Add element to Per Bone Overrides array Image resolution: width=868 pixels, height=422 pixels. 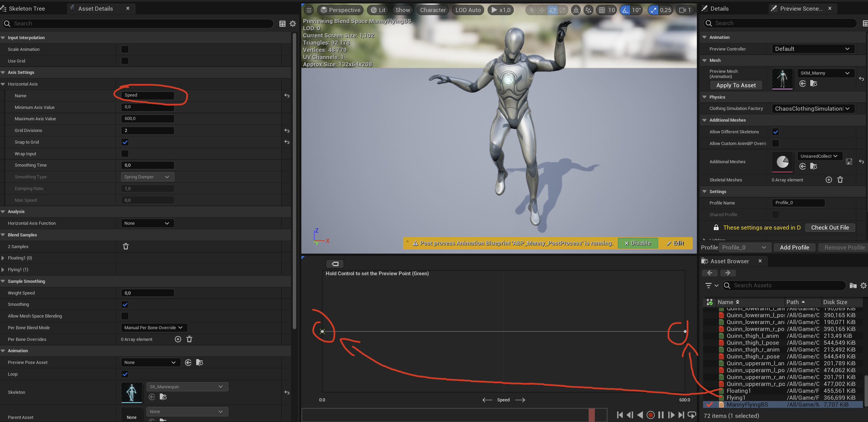point(178,339)
